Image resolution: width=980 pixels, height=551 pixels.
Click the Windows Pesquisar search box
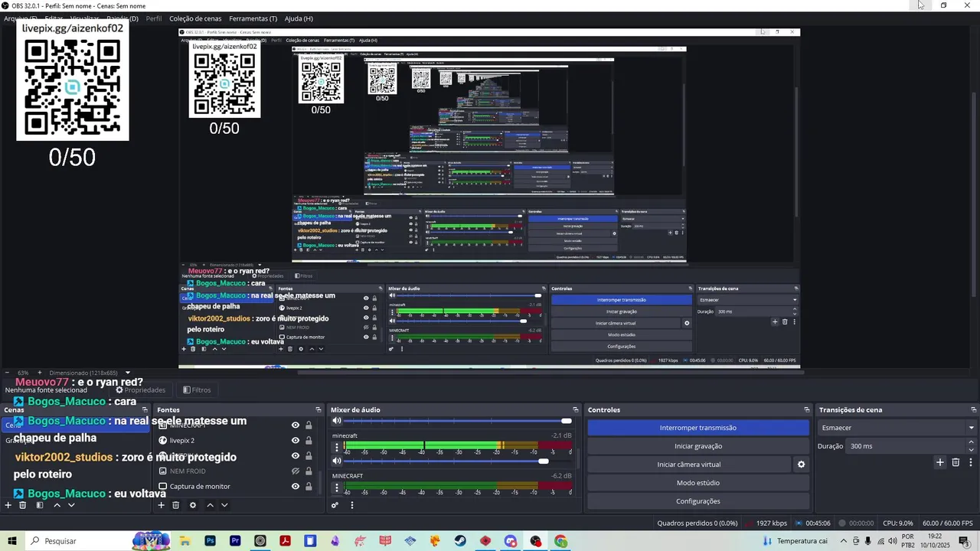80,541
